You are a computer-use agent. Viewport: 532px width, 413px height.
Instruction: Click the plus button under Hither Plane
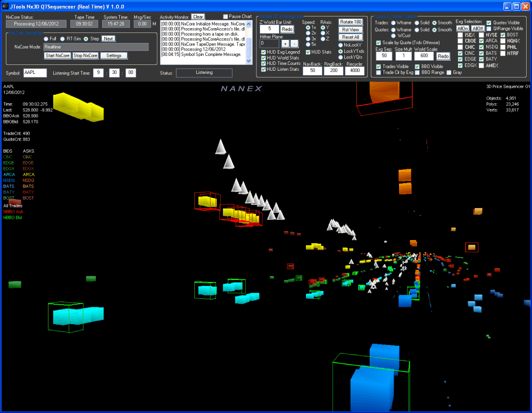point(285,44)
